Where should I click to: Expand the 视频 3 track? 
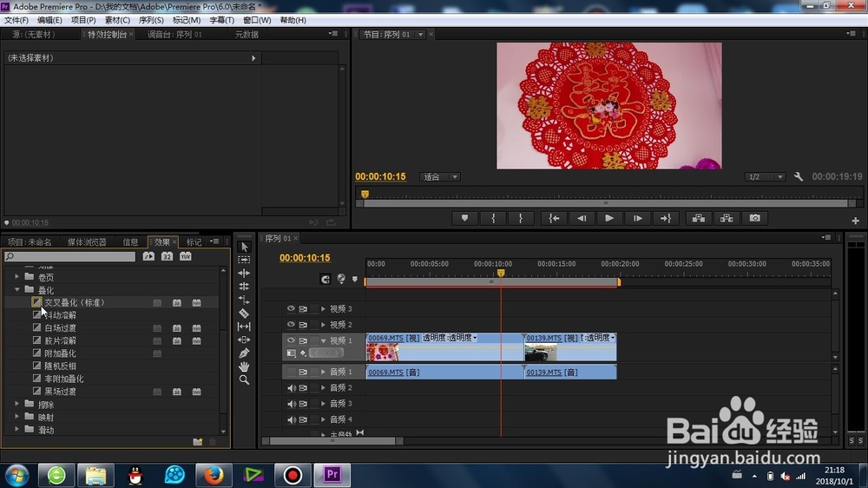(x=323, y=308)
